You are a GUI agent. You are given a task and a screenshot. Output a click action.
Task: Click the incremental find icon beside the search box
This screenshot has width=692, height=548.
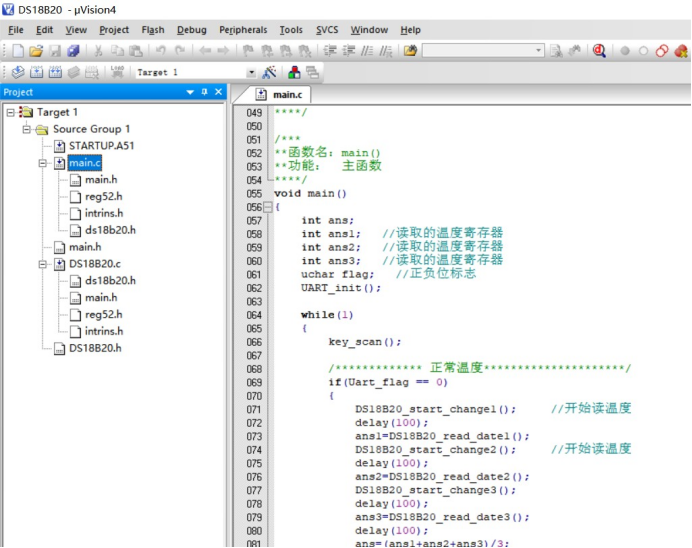(574, 51)
